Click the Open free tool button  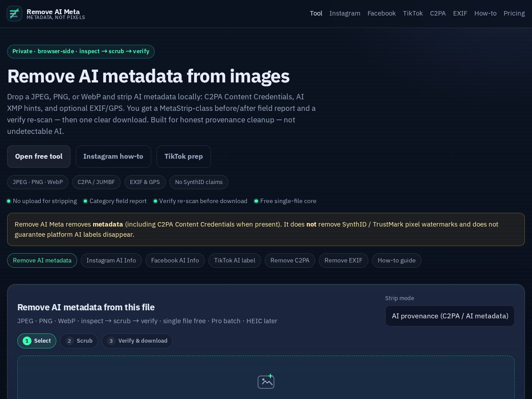point(39,156)
